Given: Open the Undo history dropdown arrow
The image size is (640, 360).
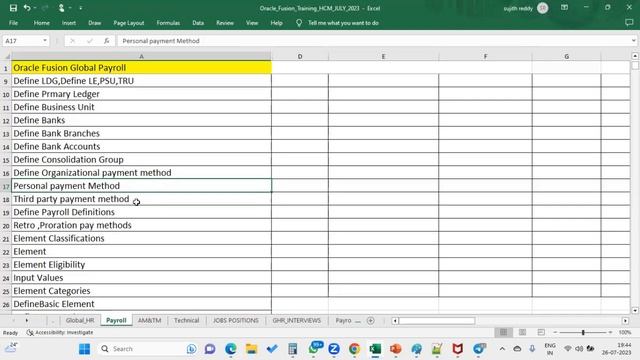Looking at the screenshot, I should (35, 8).
